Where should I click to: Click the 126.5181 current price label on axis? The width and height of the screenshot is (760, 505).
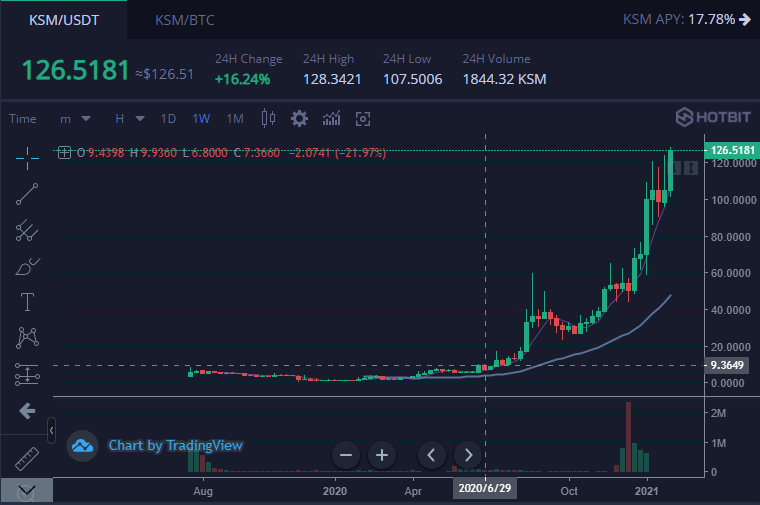click(x=732, y=150)
